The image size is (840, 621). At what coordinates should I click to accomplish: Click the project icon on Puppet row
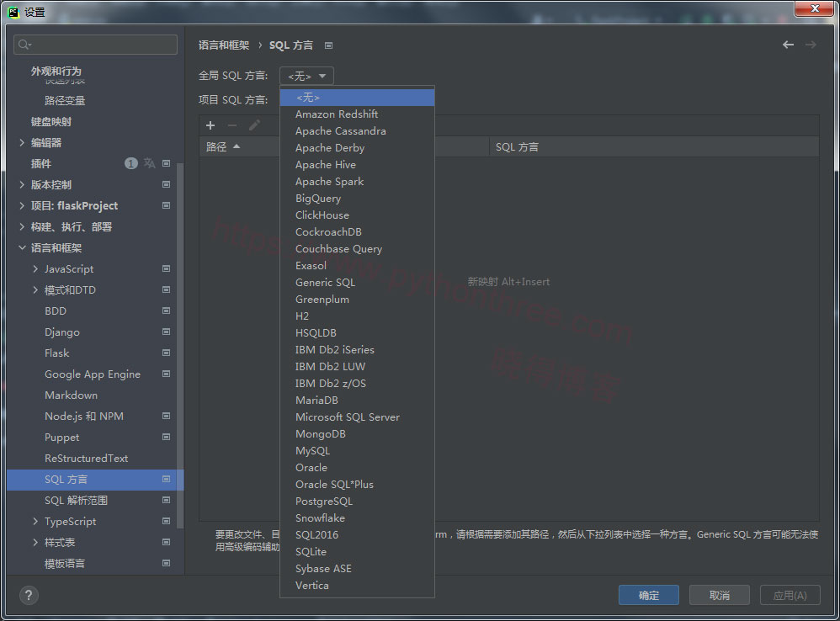[166, 437]
